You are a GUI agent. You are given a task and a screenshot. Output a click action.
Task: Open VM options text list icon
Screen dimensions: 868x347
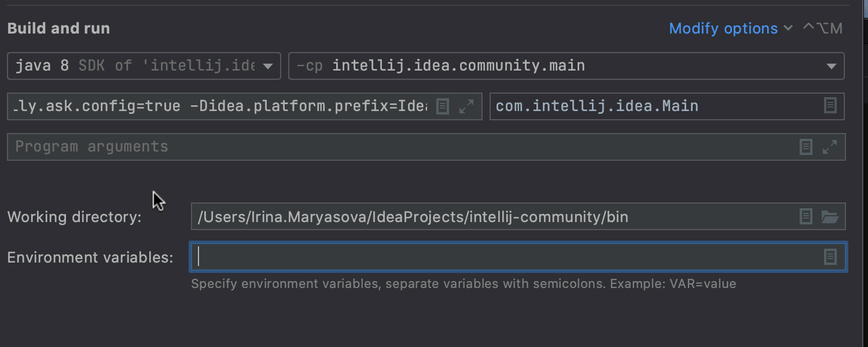pyautogui.click(x=443, y=106)
